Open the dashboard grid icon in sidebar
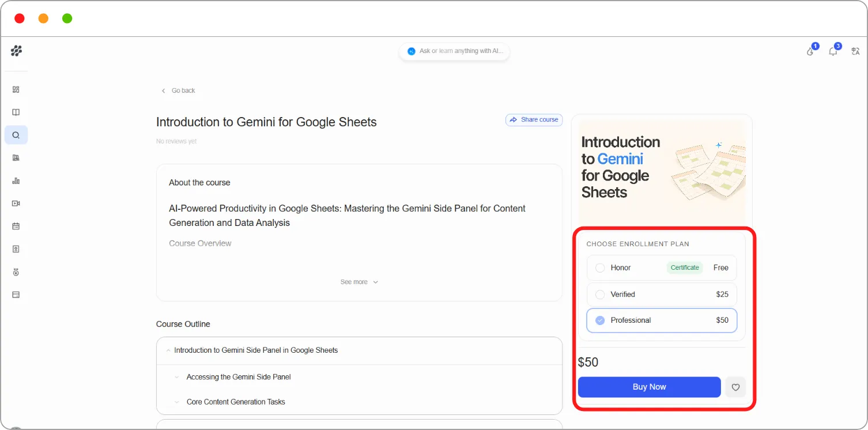Viewport: 868px width, 430px height. point(16,89)
